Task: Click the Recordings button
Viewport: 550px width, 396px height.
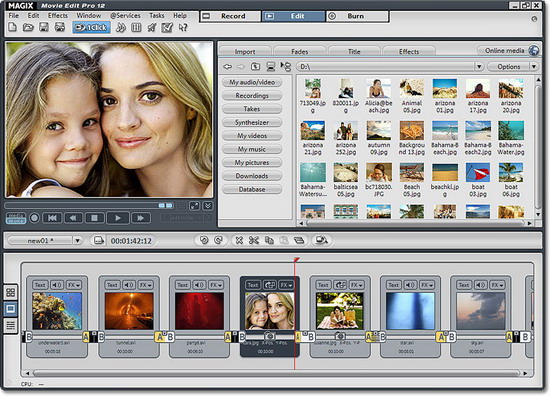Action: pyautogui.click(x=252, y=95)
